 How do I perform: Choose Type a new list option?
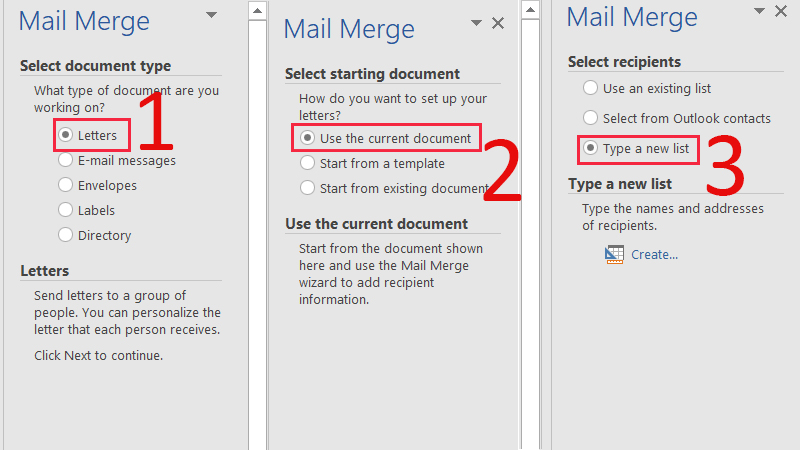[590, 148]
